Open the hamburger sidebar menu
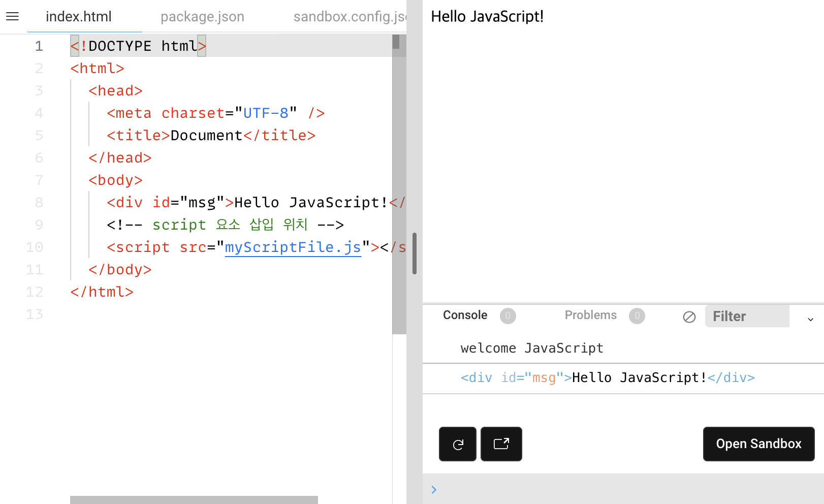 (x=12, y=16)
